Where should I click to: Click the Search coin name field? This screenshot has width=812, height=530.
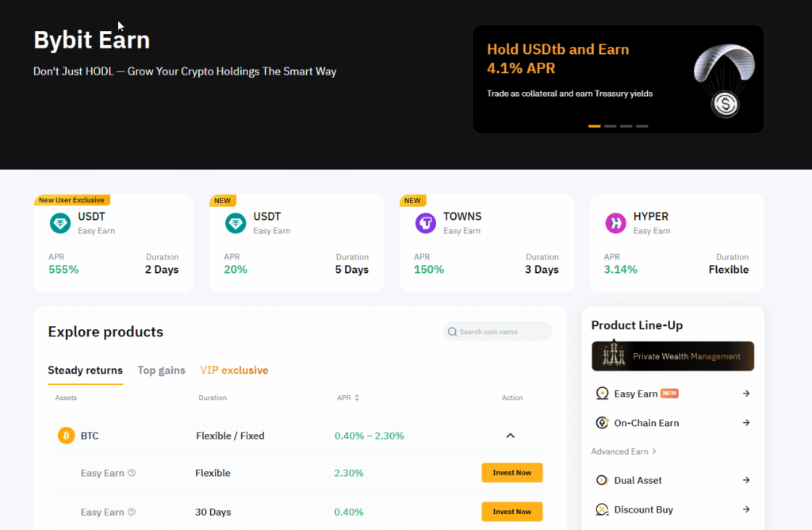(497, 332)
